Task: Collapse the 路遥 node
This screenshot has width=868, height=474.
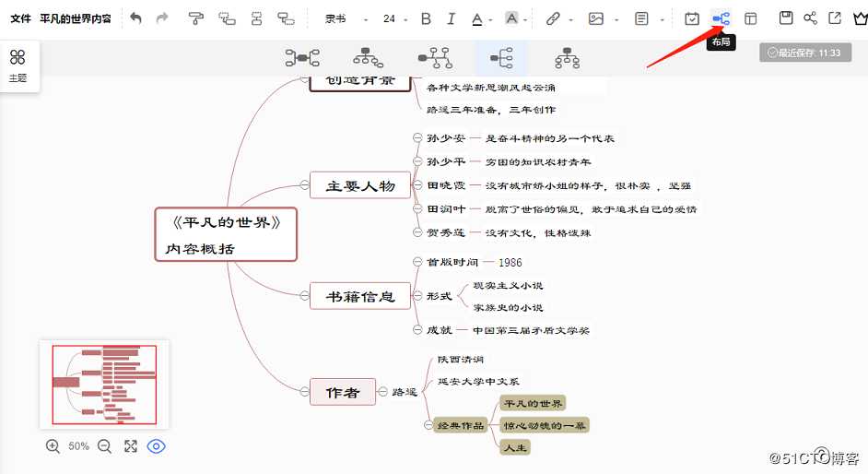Action: [x=382, y=392]
